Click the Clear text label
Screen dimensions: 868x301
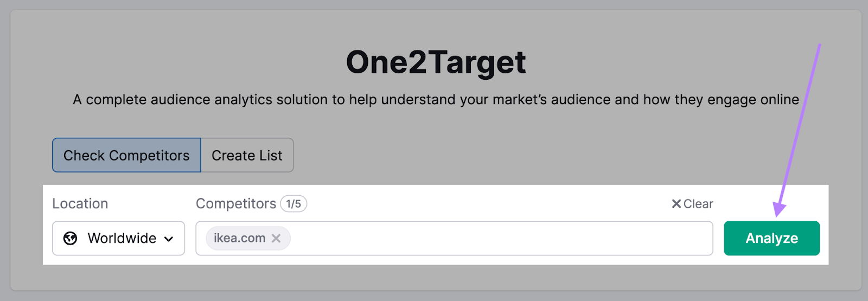[698, 204]
